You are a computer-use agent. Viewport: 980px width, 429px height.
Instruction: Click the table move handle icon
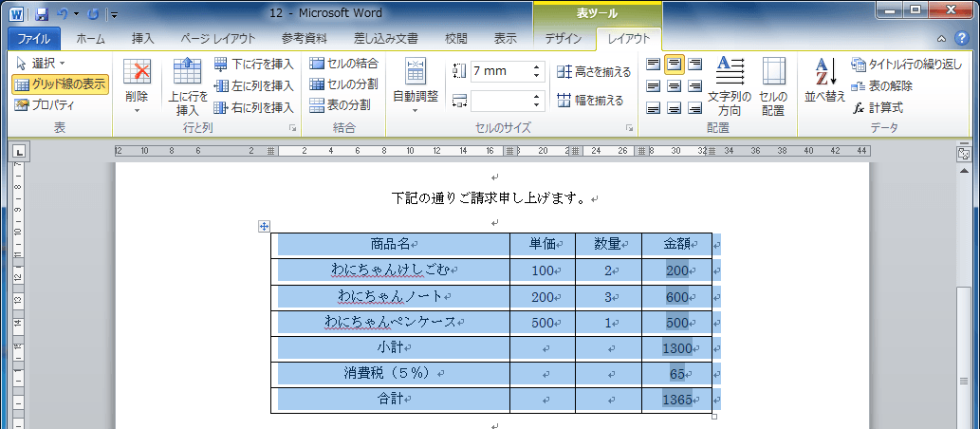click(264, 227)
